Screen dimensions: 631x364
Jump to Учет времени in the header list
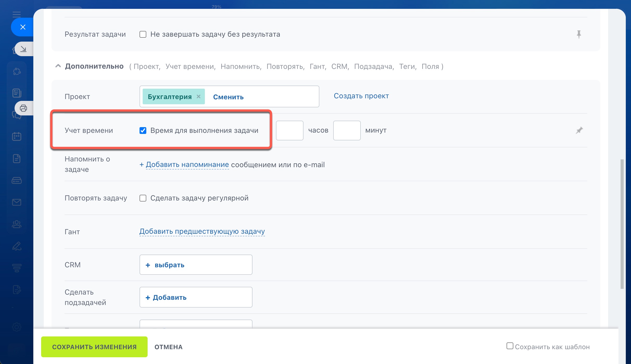(x=191, y=67)
